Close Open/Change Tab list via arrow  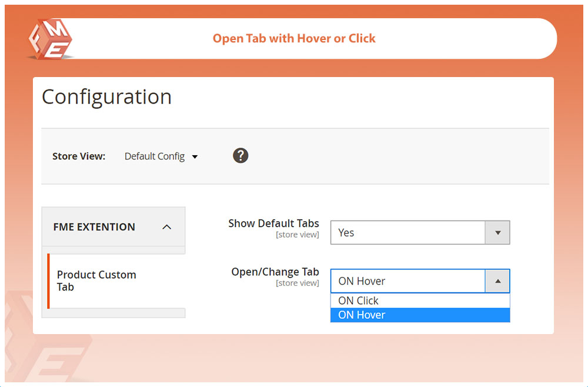coord(497,281)
